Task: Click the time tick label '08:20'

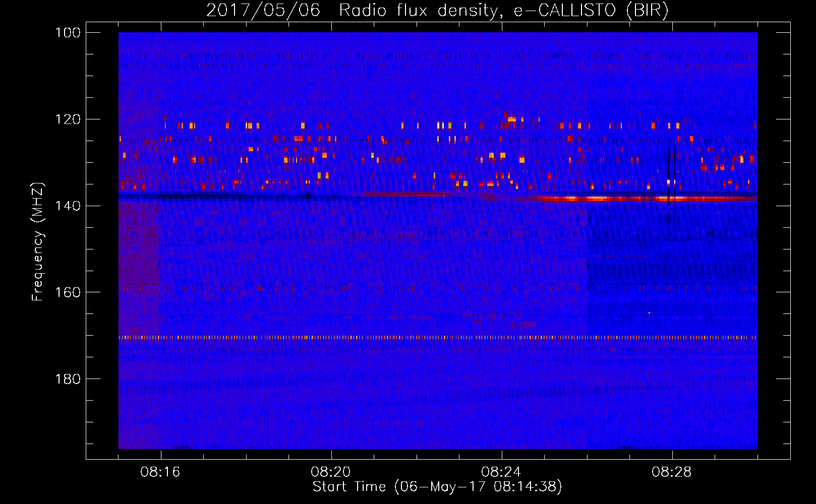Action: coord(331,472)
